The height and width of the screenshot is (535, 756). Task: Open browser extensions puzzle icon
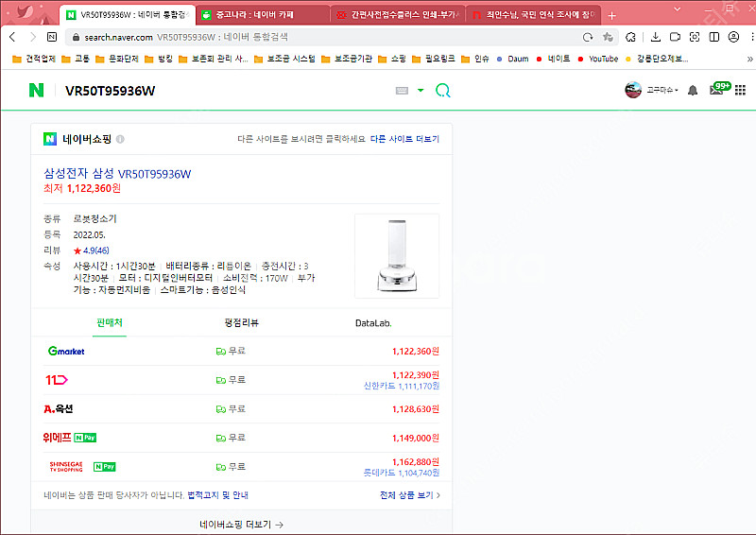tap(630, 37)
